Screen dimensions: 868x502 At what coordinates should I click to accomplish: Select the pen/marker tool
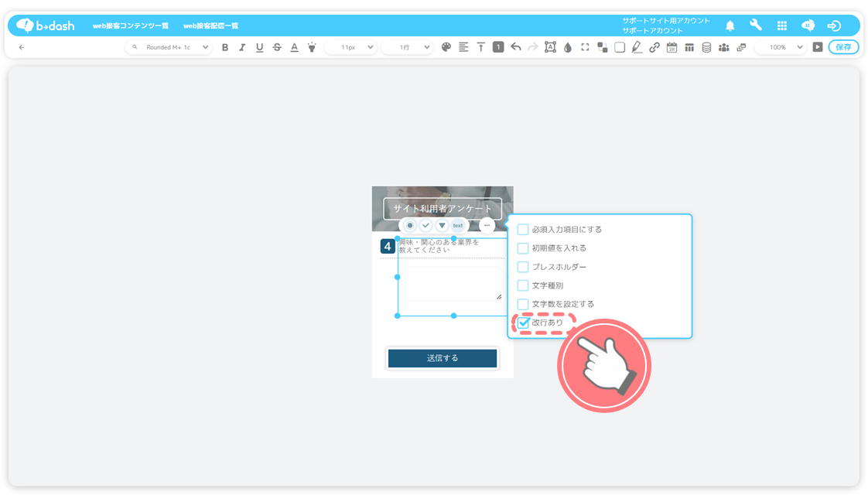click(637, 48)
